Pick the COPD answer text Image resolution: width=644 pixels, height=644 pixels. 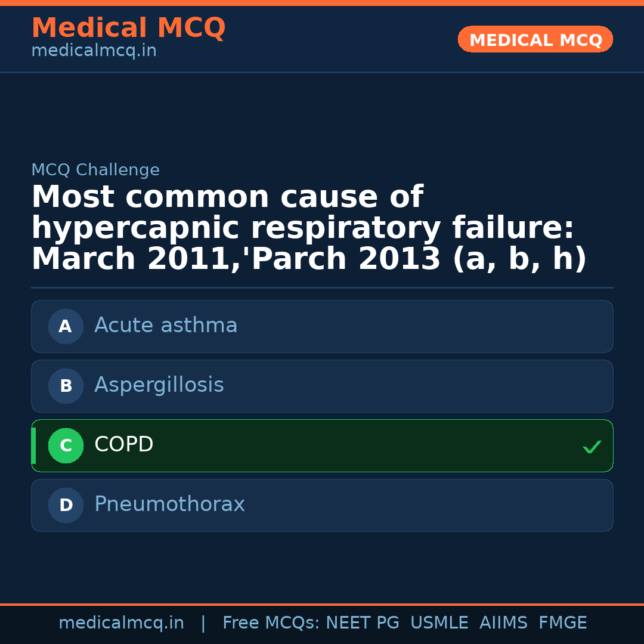(x=124, y=445)
